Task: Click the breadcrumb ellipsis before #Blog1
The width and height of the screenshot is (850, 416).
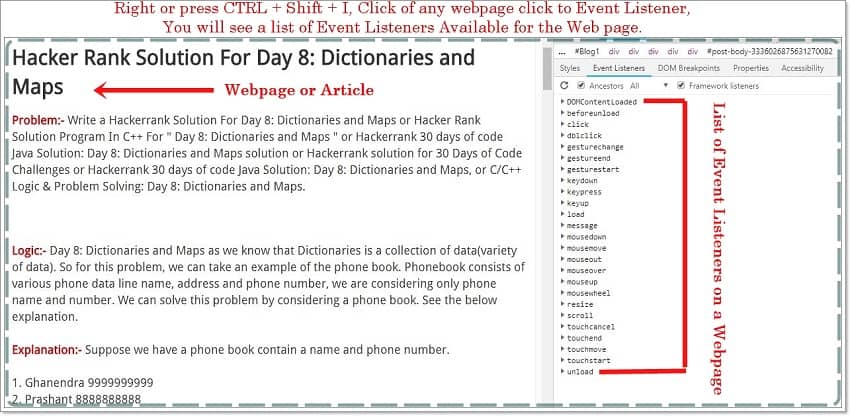Action: click(562, 52)
